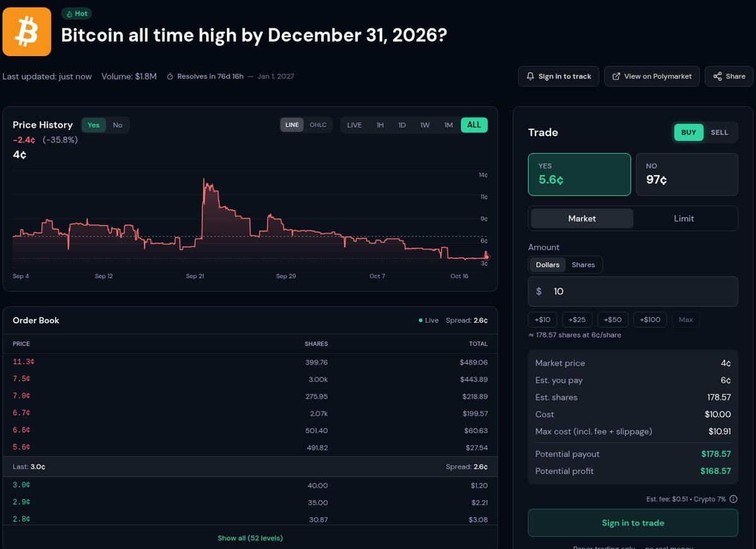Screen dimensions: 756x549
Task: Click the 11.3¢ ask price
Action: (24, 362)
